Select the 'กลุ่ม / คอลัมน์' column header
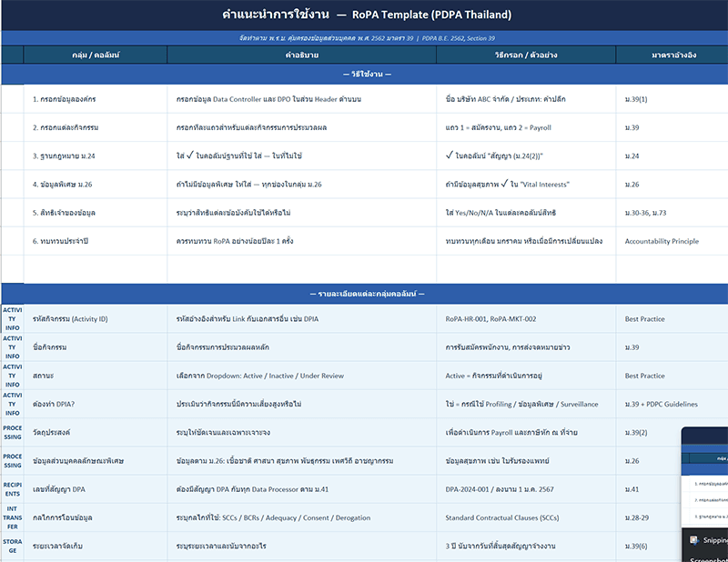This screenshot has width=728, height=562. coord(96,55)
